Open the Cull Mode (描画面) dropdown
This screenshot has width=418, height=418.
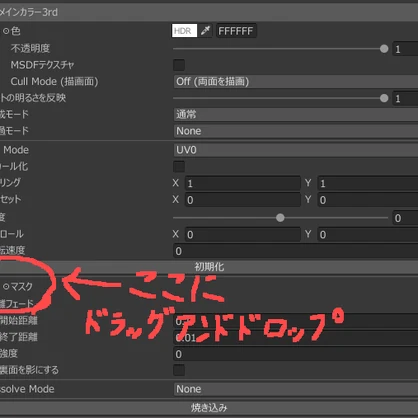[x=296, y=82]
